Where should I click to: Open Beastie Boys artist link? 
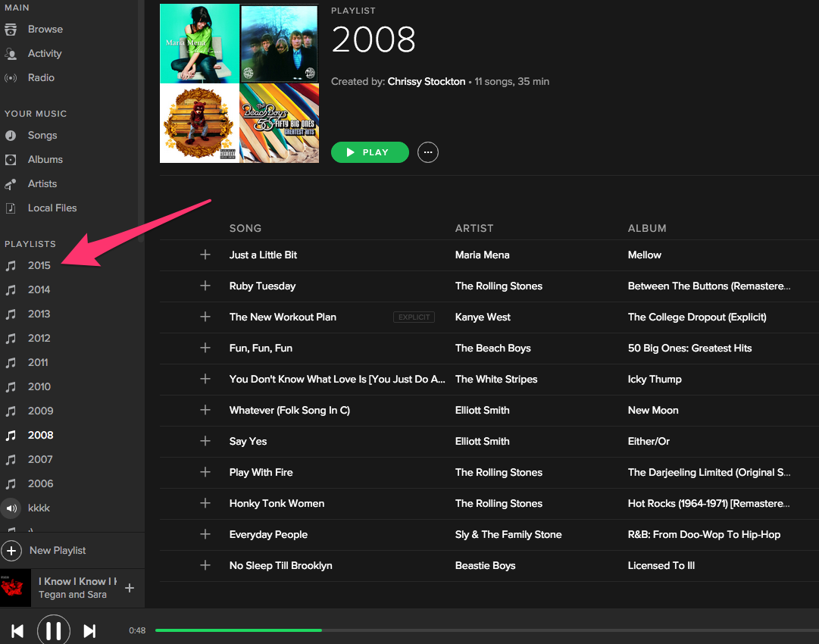(x=485, y=566)
